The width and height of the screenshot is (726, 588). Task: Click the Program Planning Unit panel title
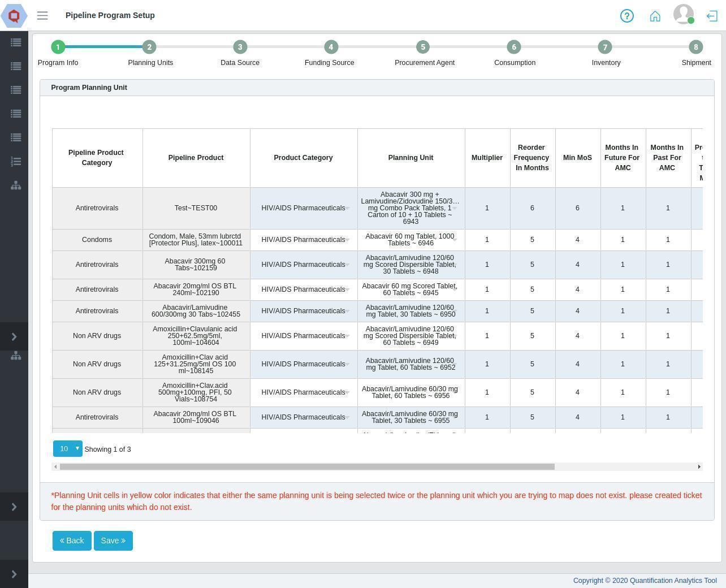[x=89, y=88]
